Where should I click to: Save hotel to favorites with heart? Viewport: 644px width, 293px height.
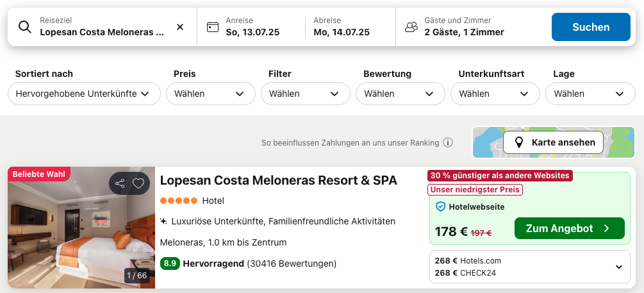click(x=138, y=184)
